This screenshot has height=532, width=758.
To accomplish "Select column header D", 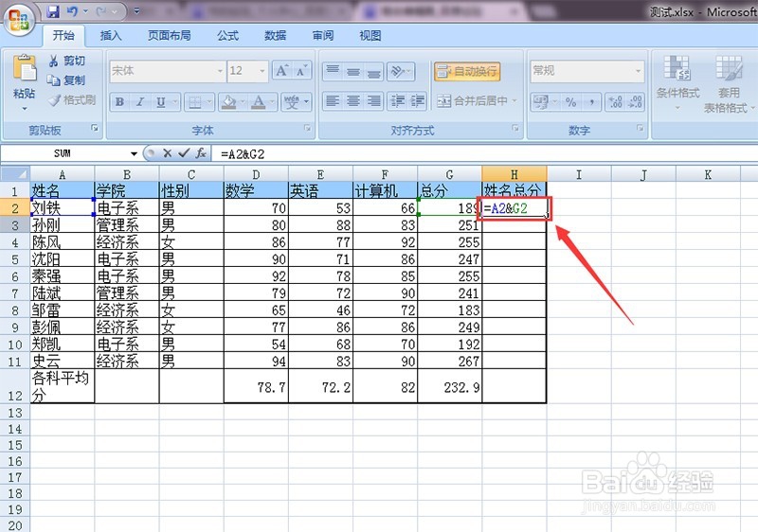I will 256,174.
